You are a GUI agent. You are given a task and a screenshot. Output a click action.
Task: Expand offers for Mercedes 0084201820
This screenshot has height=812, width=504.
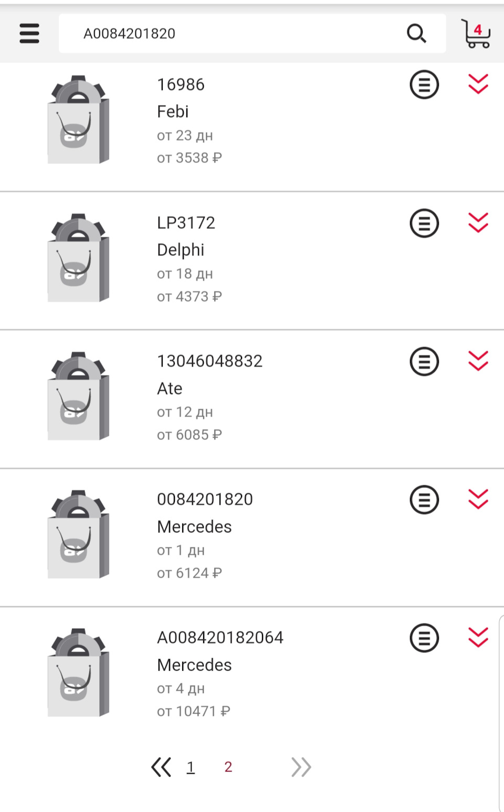478,499
